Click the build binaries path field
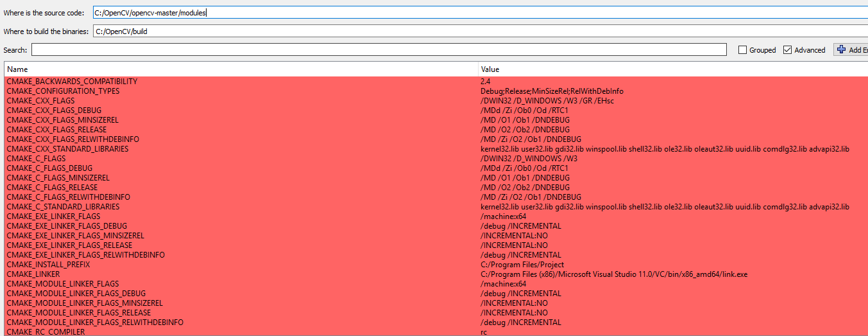The image size is (868, 336). coord(480,31)
